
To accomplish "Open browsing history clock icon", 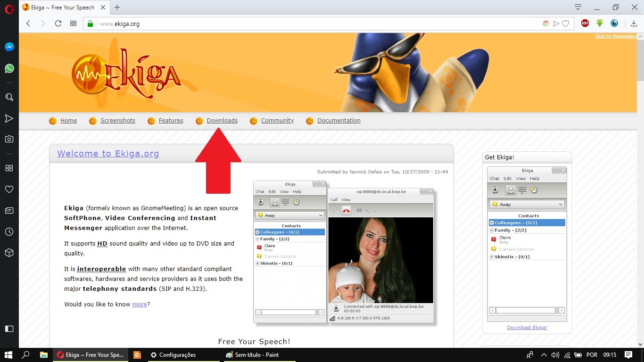I will click(x=9, y=232).
